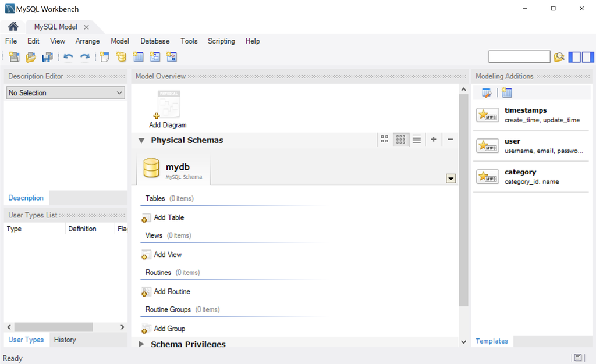Create a new model document
Viewport: 596px width, 364px height.
14,56
